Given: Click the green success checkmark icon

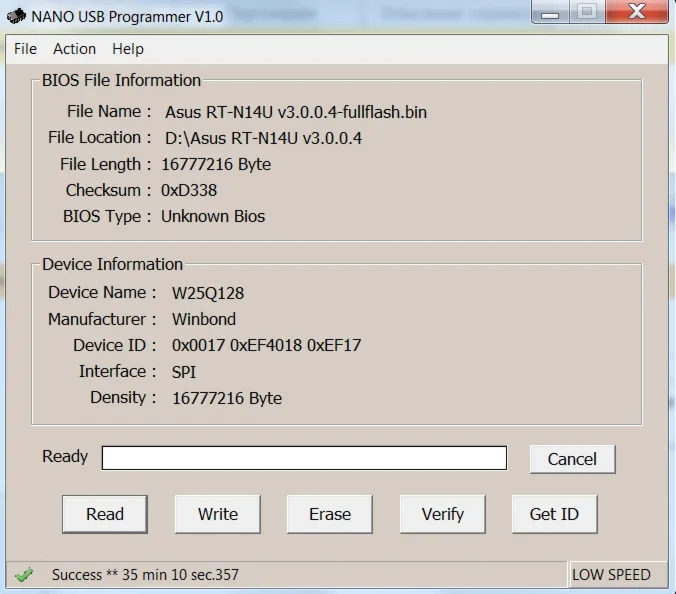Looking at the screenshot, I should click(x=24, y=575).
